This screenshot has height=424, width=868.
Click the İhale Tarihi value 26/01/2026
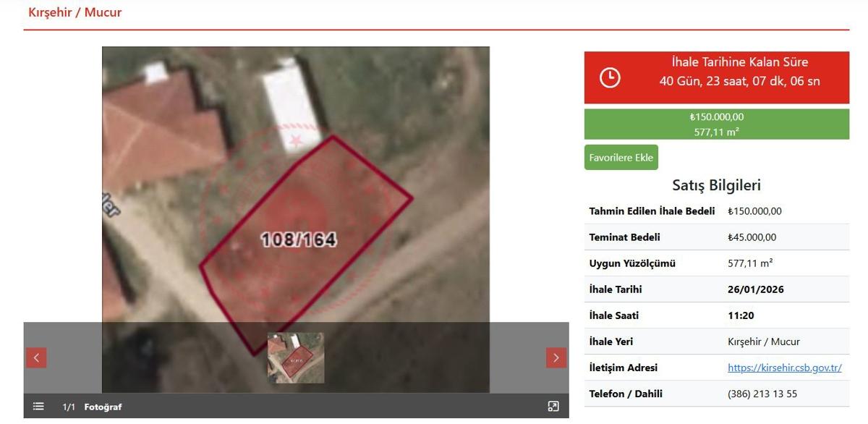pos(756,289)
